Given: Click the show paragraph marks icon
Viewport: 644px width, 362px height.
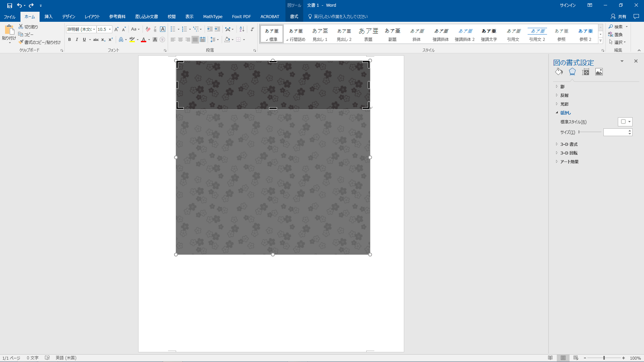Looking at the screenshot, I should pyautogui.click(x=252, y=29).
